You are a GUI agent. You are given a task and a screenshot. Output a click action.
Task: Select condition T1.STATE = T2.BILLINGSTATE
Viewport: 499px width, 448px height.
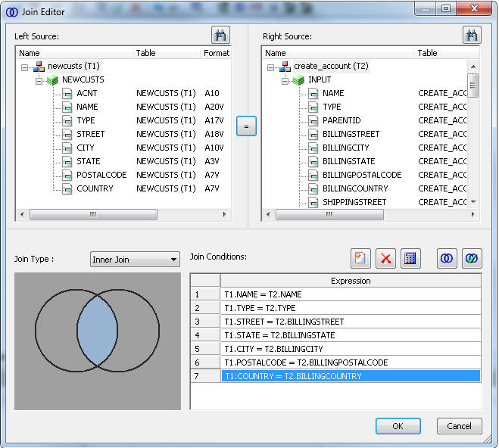351,335
